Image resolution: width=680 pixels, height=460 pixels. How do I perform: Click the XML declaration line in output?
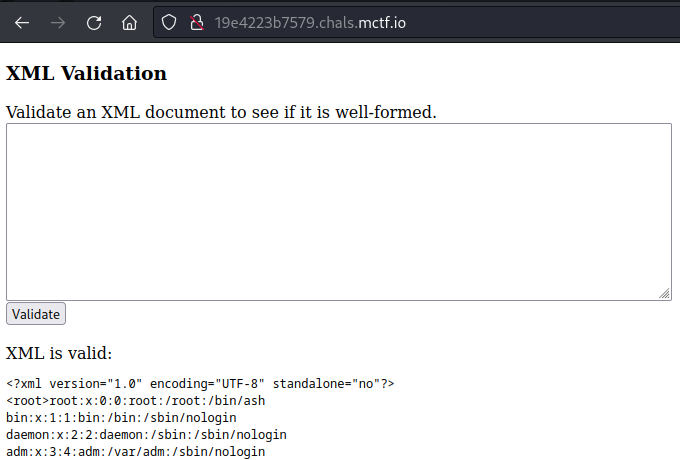click(x=200, y=384)
